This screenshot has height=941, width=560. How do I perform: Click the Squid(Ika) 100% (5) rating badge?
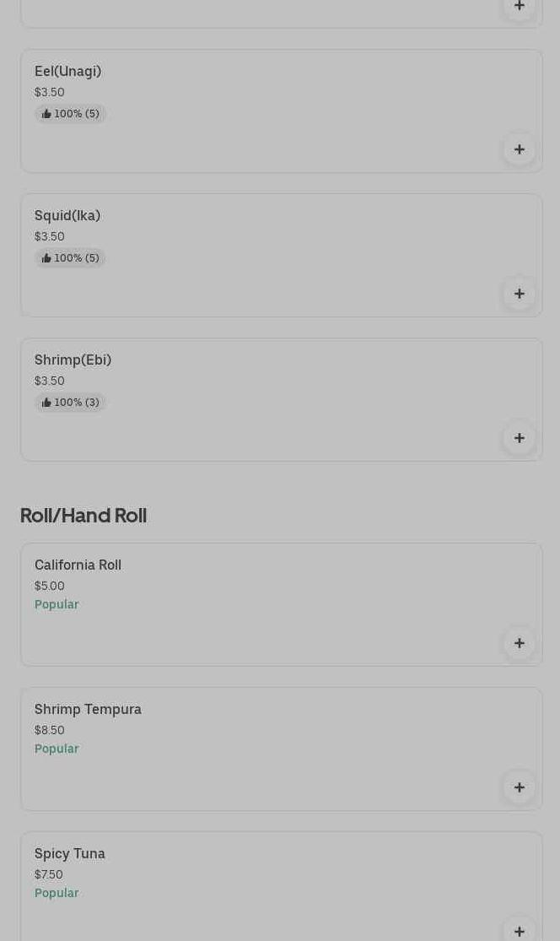point(70,258)
